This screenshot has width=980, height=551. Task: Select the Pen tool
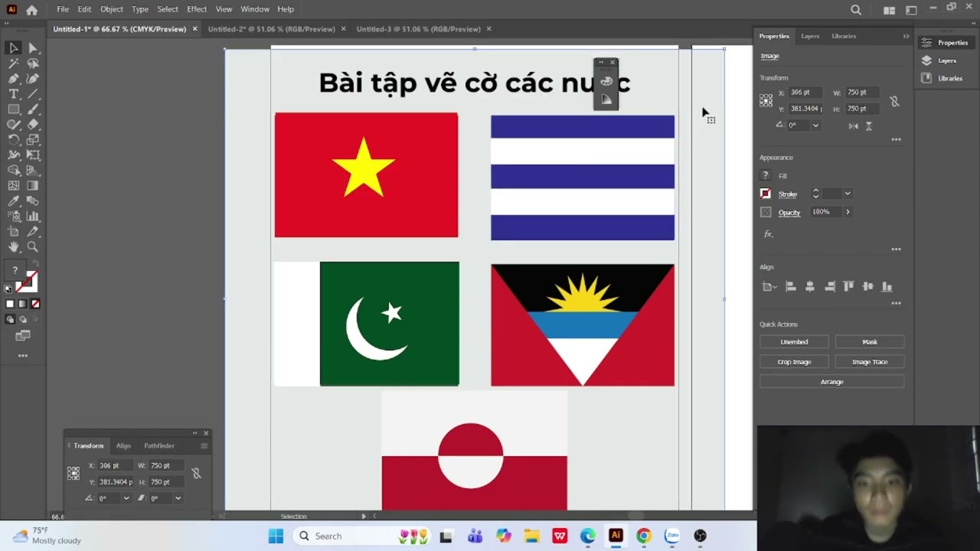click(x=14, y=79)
